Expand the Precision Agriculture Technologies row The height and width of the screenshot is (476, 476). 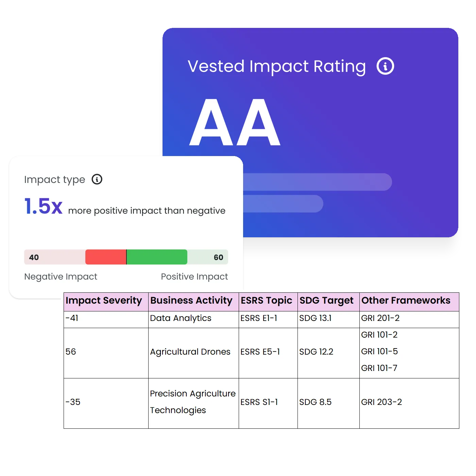192,402
